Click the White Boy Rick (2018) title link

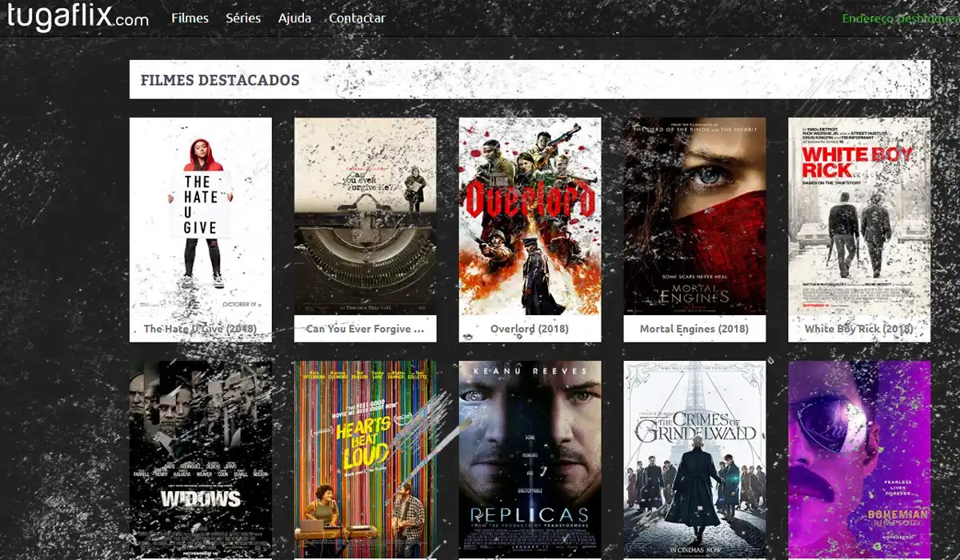point(859,328)
